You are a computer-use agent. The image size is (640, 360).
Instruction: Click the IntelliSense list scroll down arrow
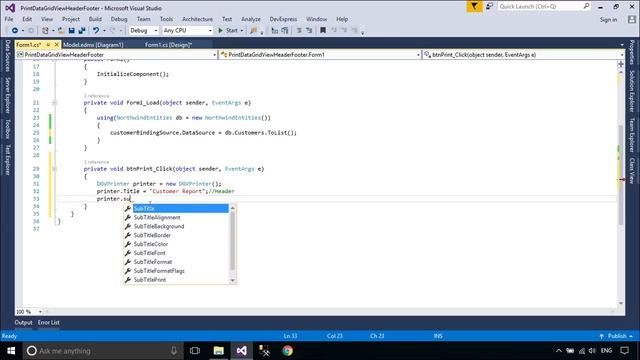(x=233, y=280)
